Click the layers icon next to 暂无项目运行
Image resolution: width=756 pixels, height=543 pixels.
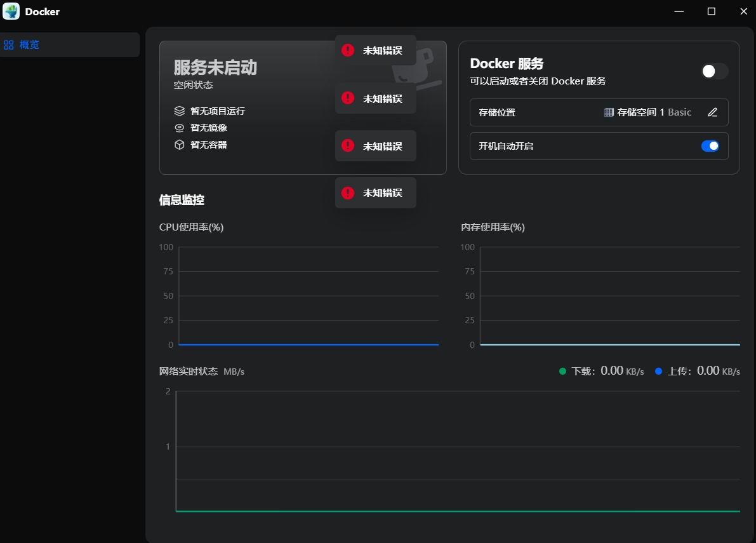180,111
